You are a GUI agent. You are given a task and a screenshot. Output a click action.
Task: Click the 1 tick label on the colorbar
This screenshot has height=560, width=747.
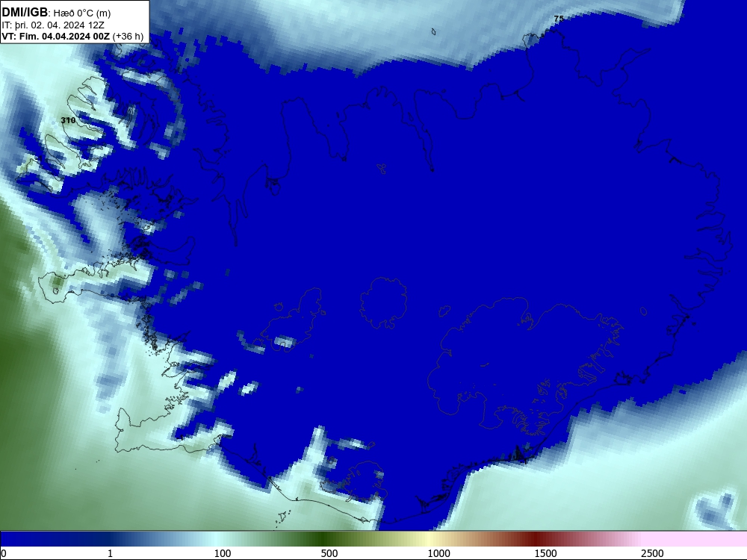[110, 553]
